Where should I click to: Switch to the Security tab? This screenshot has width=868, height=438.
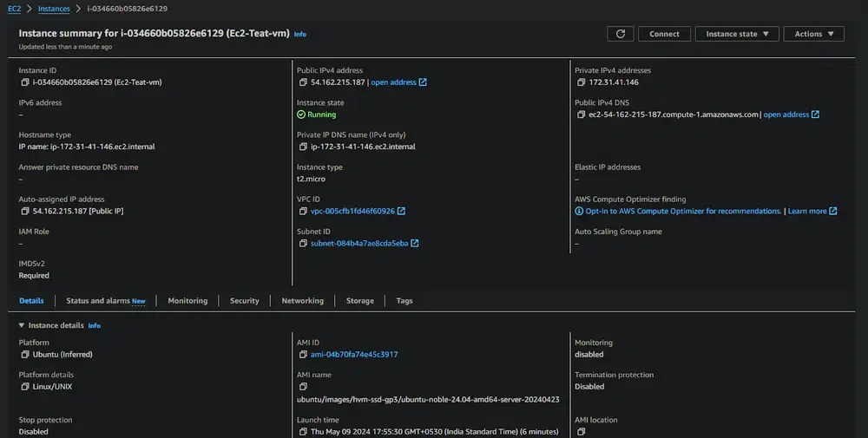(244, 301)
